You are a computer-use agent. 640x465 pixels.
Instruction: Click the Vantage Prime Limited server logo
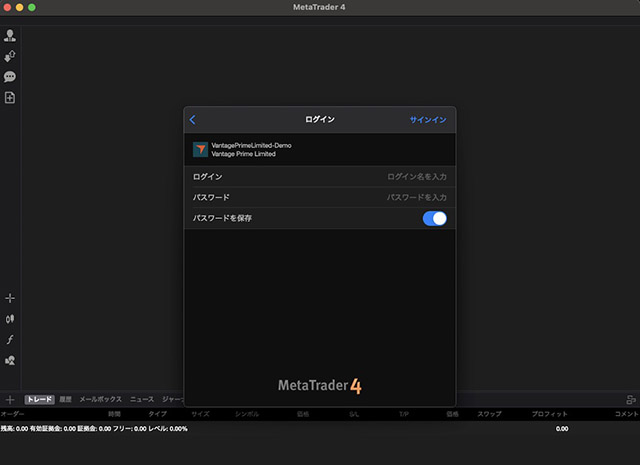(200, 149)
